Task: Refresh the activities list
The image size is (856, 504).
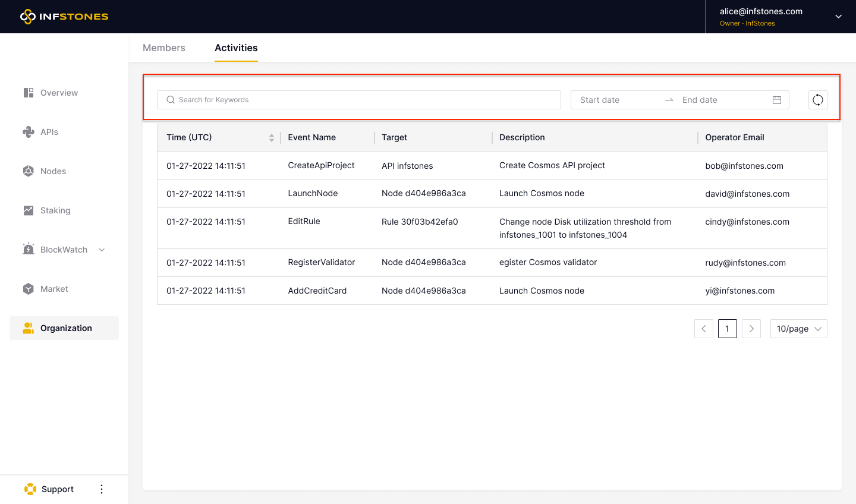Action: pos(818,100)
